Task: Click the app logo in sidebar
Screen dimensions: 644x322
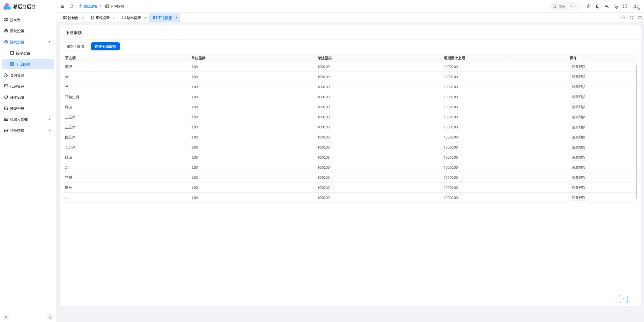Action: tap(7, 6)
